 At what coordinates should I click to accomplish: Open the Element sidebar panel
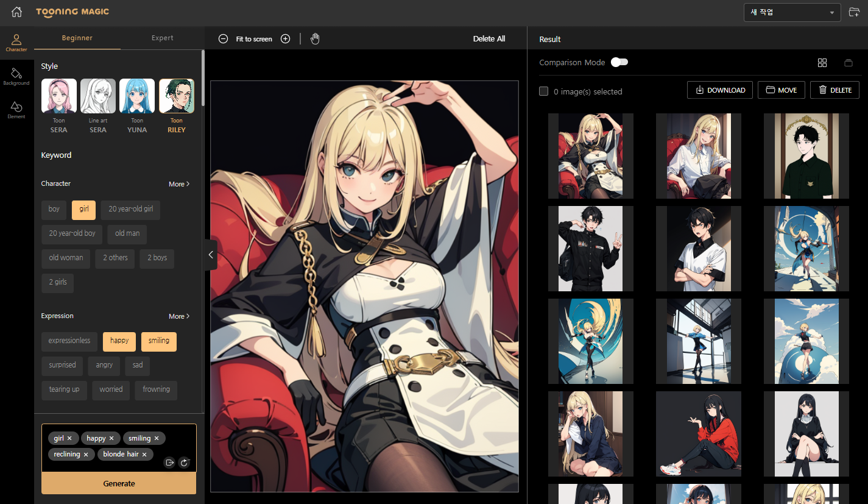pyautogui.click(x=16, y=110)
